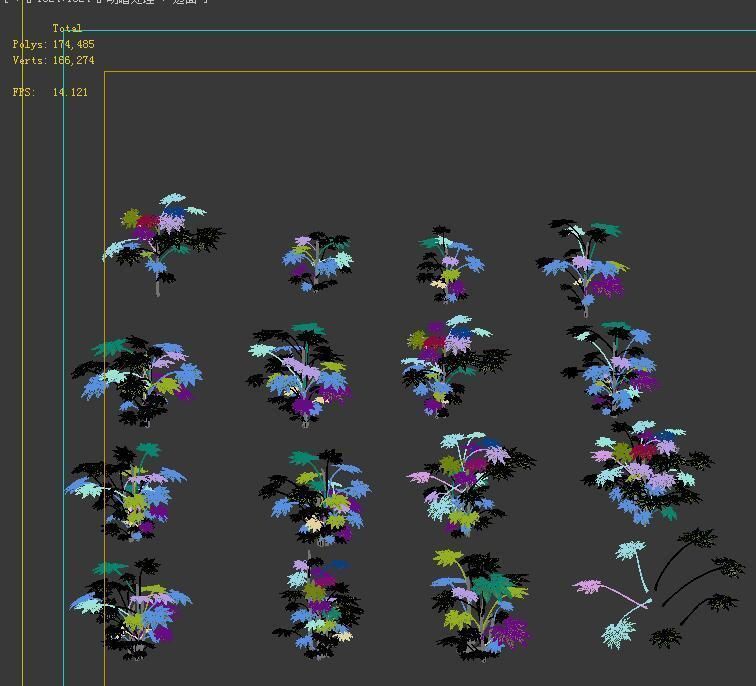Select the plant in row two, column four
Viewport: 756px width, 686px height.
(x=610, y=369)
